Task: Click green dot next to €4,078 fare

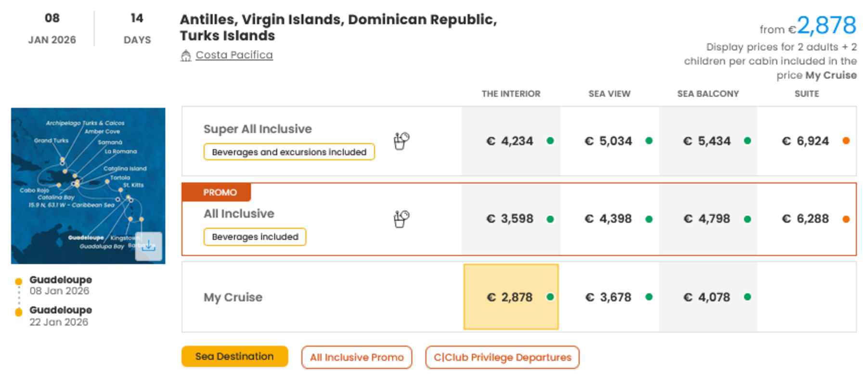Action: click(x=747, y=297)
